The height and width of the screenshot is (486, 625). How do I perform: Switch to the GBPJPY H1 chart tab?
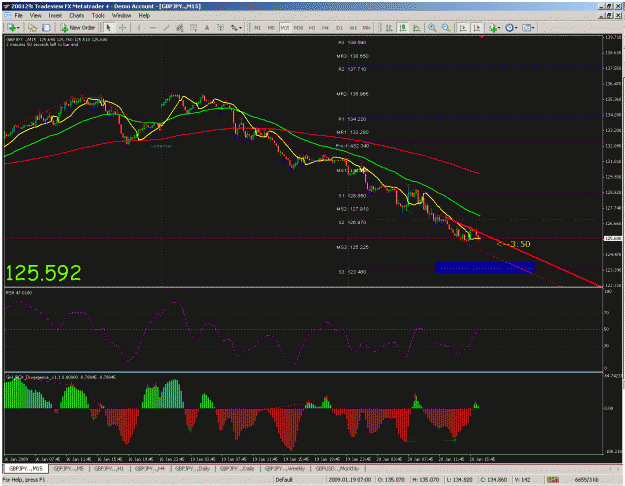coord(109,468)
